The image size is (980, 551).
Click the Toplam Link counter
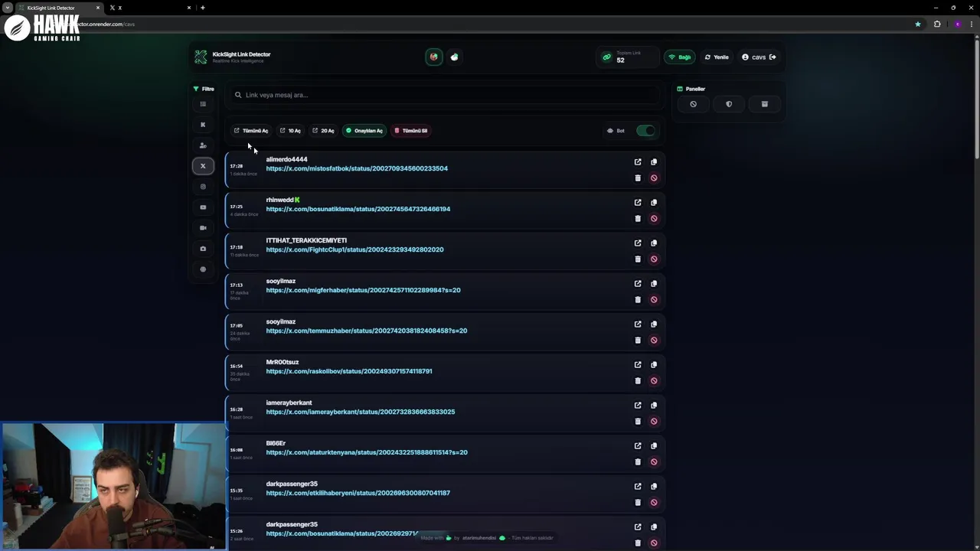tap(628, 57)
